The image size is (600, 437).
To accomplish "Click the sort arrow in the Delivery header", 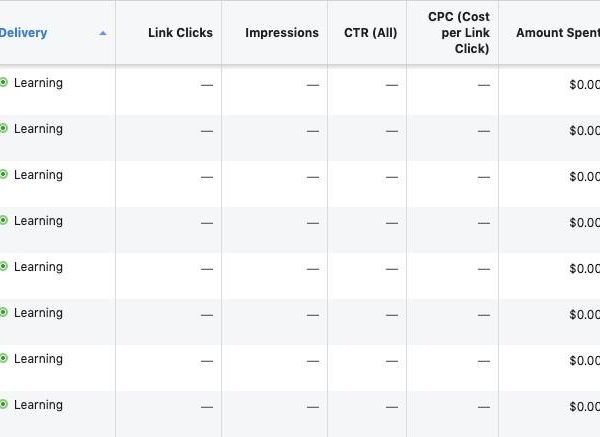I will (x=103, y=33).
